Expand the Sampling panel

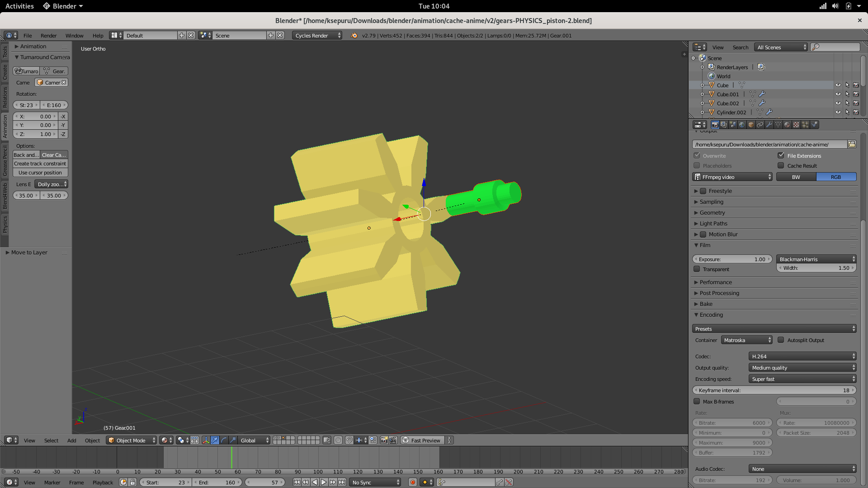[x=711, y=202]
